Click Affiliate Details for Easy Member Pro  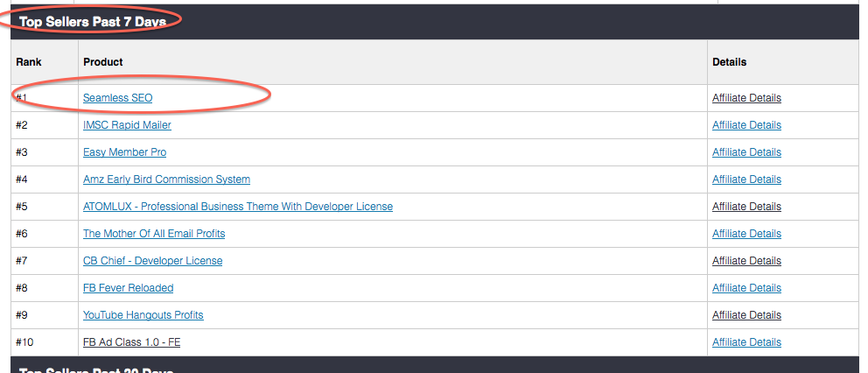click(x=746, y=152)
